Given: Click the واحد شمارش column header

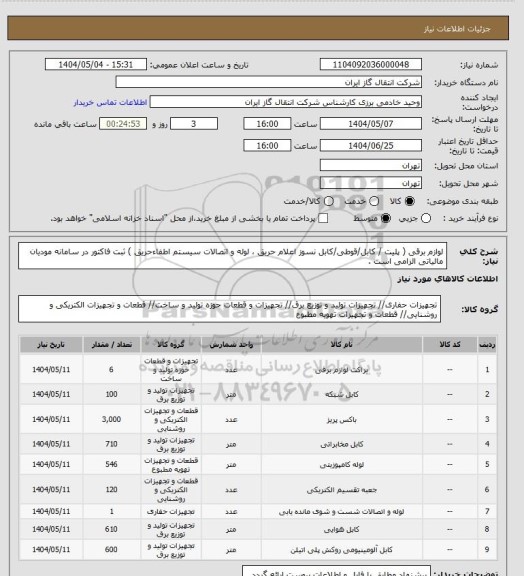Looking at the screenshot, I should (x=231, y=345).
